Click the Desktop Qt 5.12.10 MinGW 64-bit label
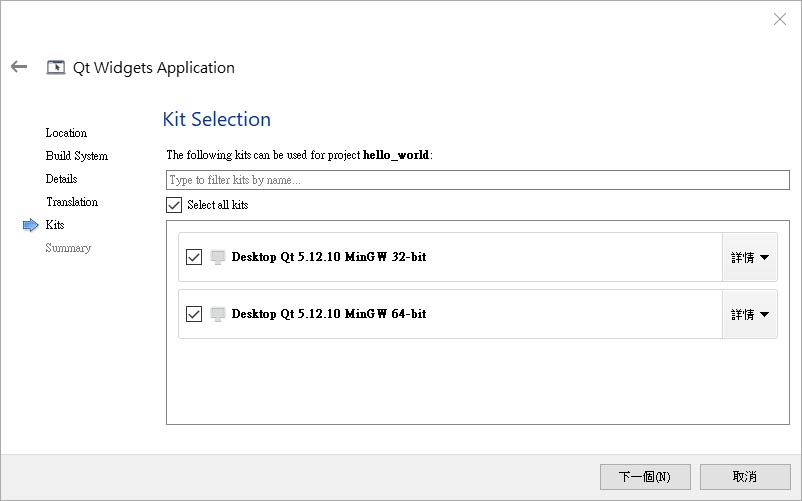This screenshot has height=501, width=802. click(x=329, y=313)
